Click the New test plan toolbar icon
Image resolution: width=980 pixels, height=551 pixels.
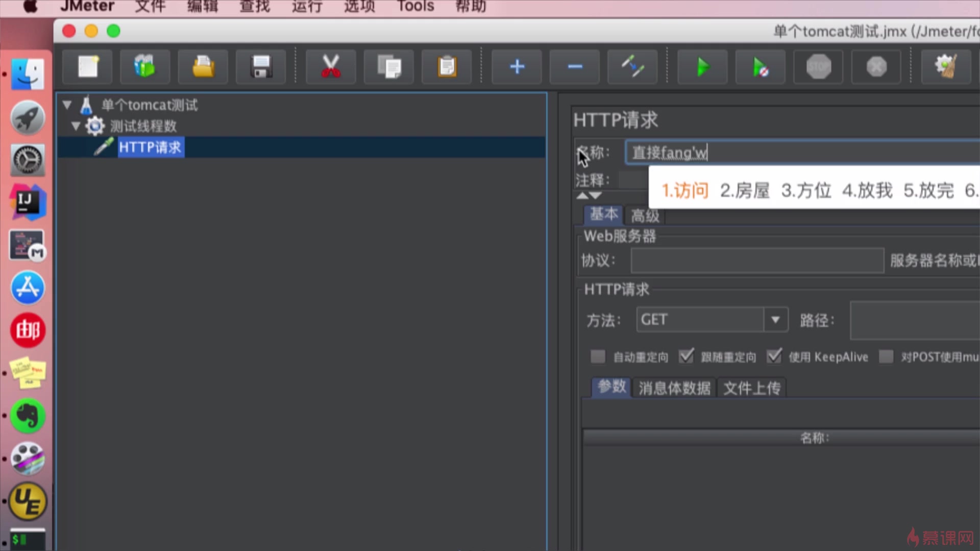click(87, 67)
